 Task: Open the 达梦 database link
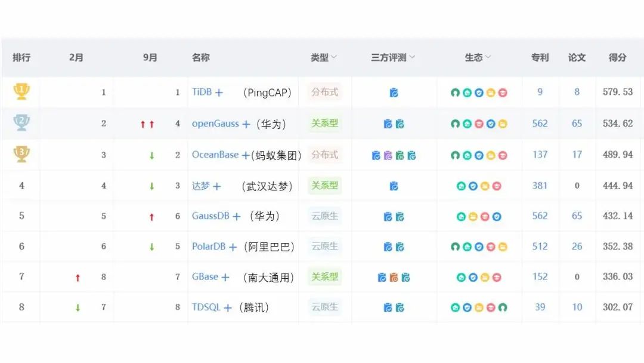[x=201, y=186]
